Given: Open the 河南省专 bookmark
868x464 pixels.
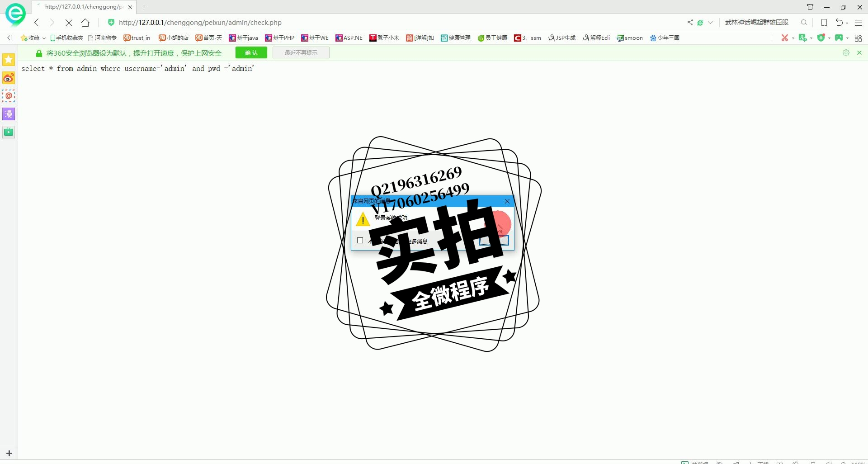Looking at the screenshot, I should (x=102, y=38).
